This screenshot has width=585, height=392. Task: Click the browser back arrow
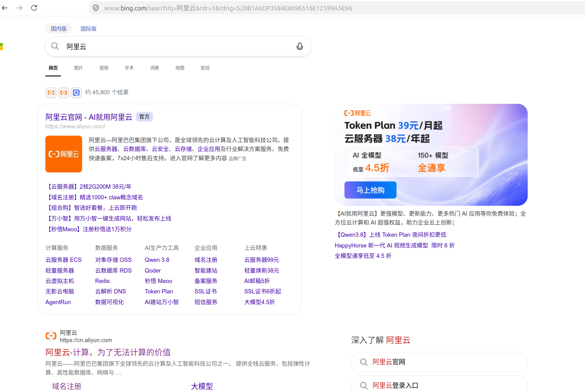click(x=5, y=8)
